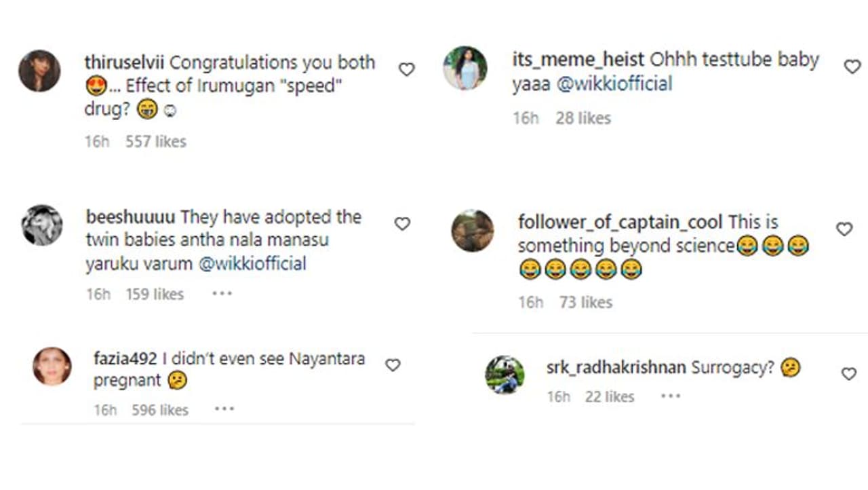Open three-dot menu on fazia492's comment

[224, 409]
